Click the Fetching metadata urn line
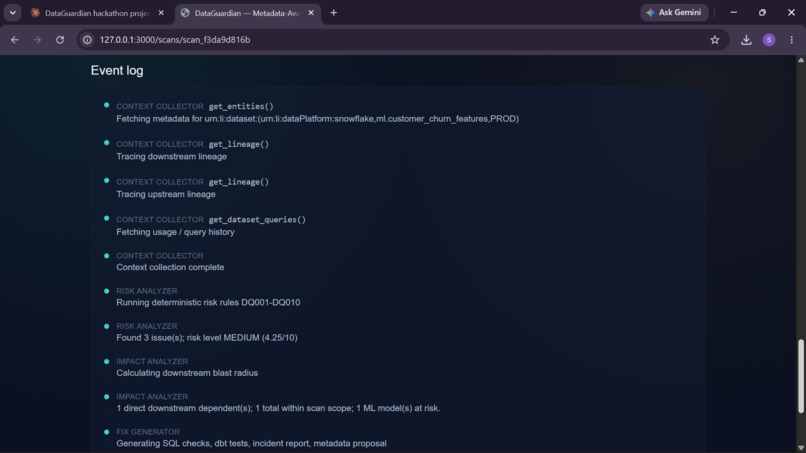Viewport: 806px width, 453px height. [317, 119]
